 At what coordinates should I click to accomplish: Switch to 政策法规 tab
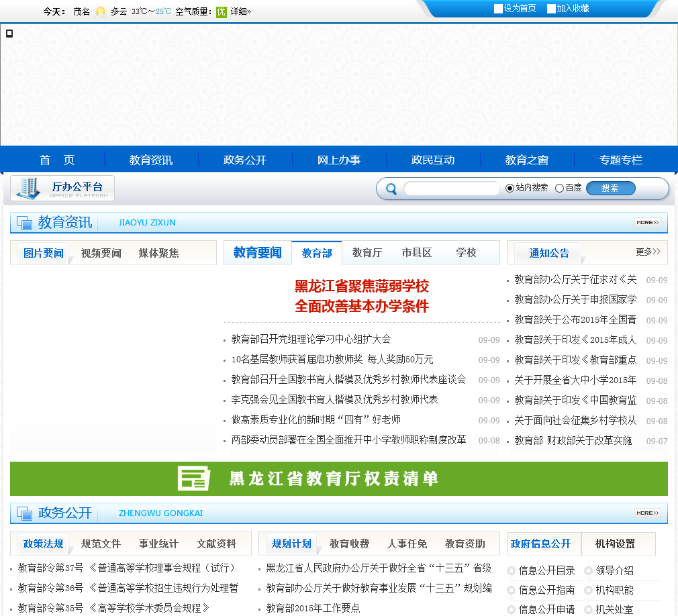(x=43, y=544)
